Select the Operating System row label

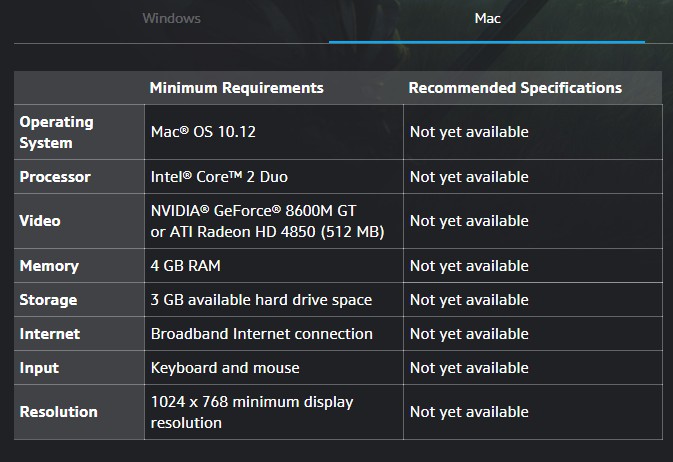click(x=56, y=132)
